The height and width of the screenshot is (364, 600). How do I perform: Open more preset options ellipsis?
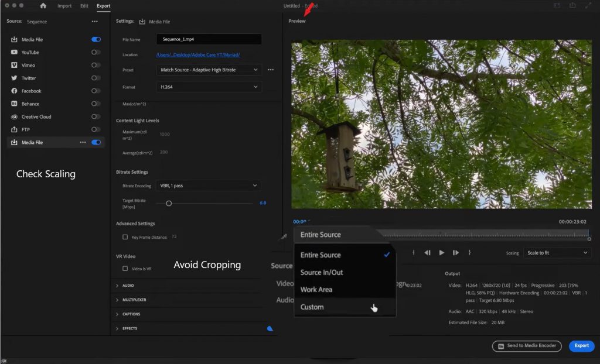(271, 70)
